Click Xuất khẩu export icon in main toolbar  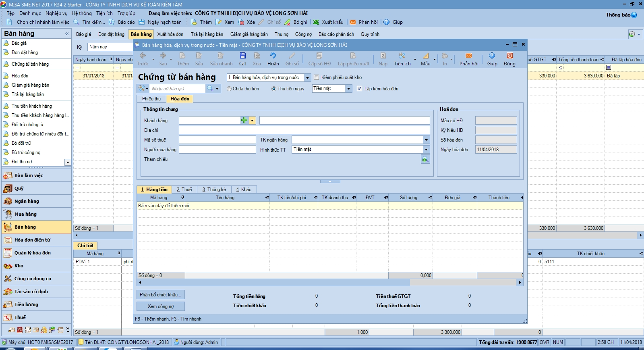point(316,22)
